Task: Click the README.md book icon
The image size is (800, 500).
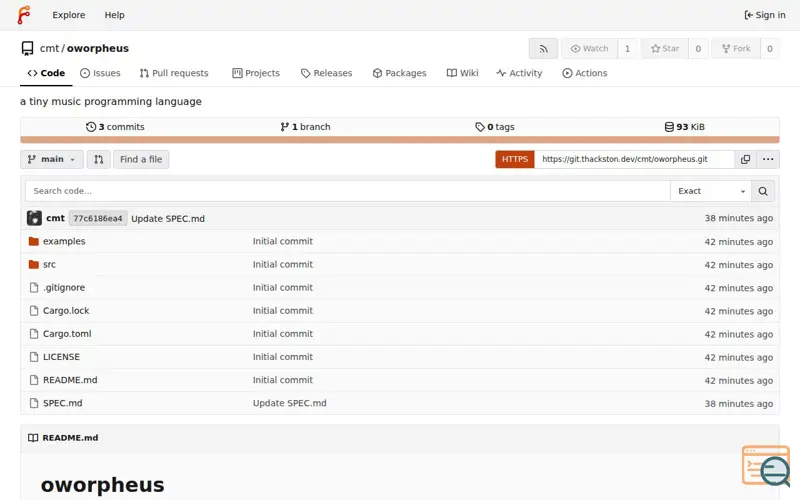Action: click(33, 438)
